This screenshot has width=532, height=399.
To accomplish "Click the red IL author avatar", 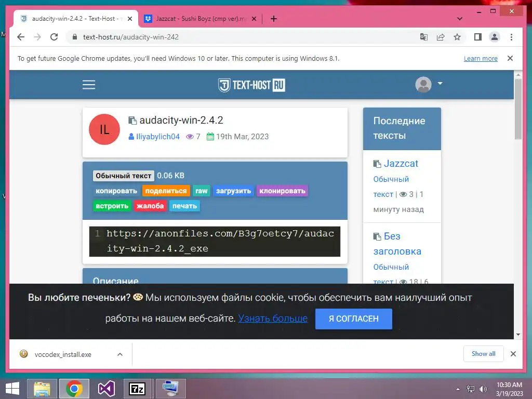I will tap(104, 129).
